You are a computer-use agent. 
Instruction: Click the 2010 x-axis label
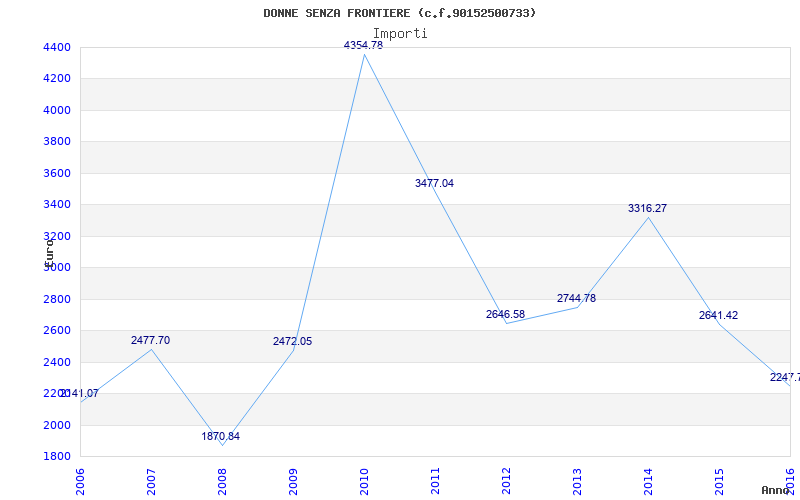(364, 481)
